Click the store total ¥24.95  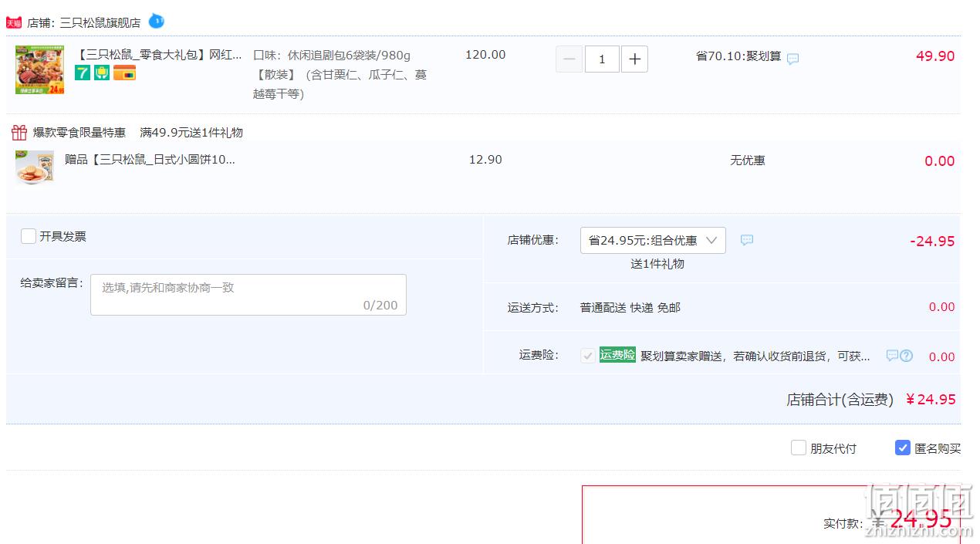click(x=931, y=400)
